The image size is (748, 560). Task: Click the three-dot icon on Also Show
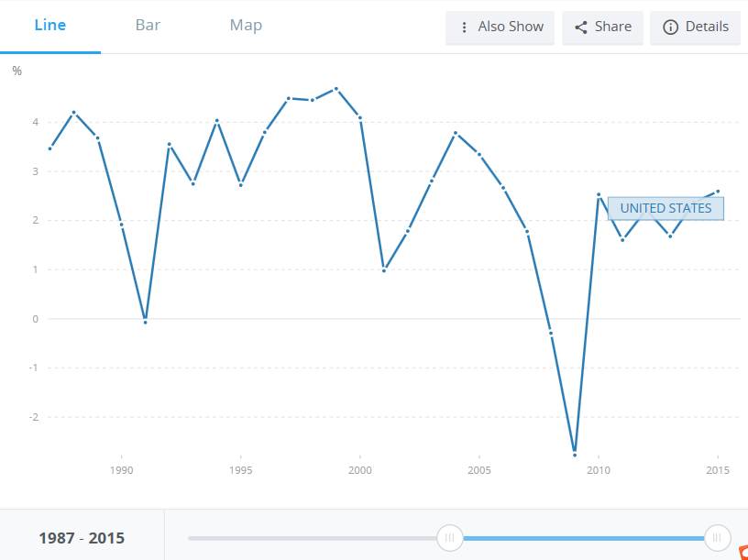(x=464, y=27)
